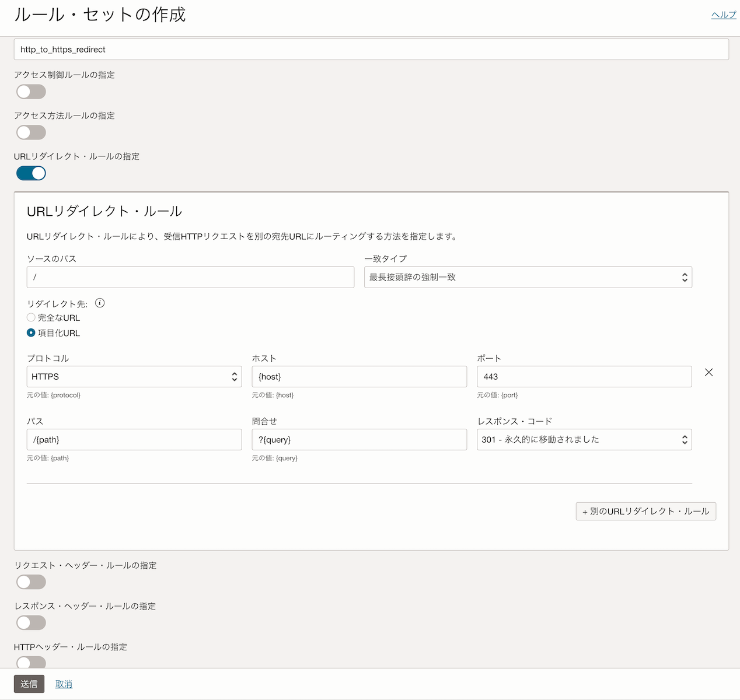
Task: Remove the redirect rule with X icon
Action: [708, 372]
